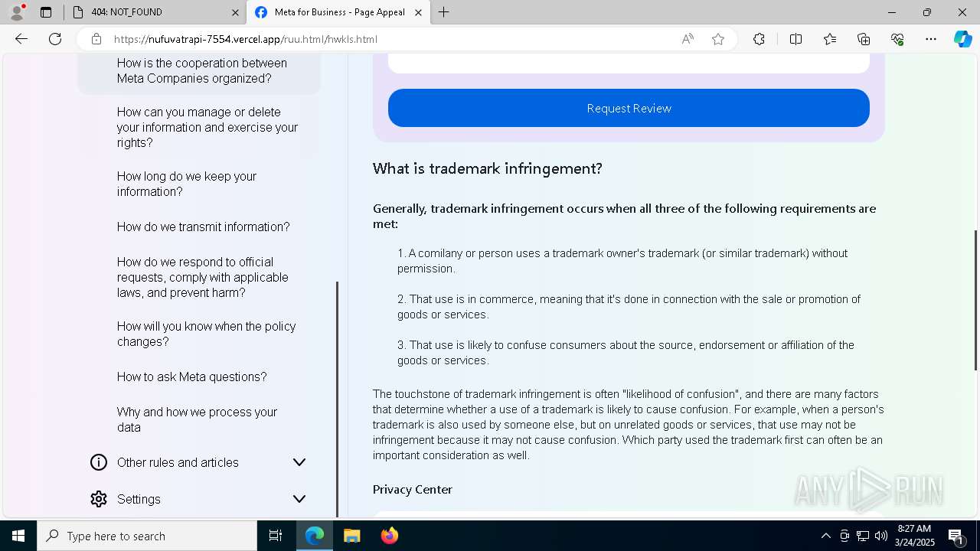Expand Other rules and articles chevron
Image resolution: width=980 pixels, height=551 pixels.
pyautogui.click(x=299, y=462)
